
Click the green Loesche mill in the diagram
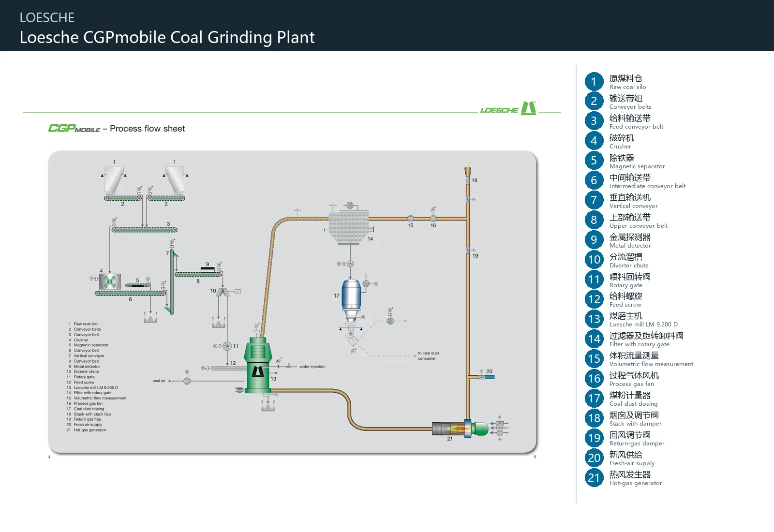pos(258,365)
